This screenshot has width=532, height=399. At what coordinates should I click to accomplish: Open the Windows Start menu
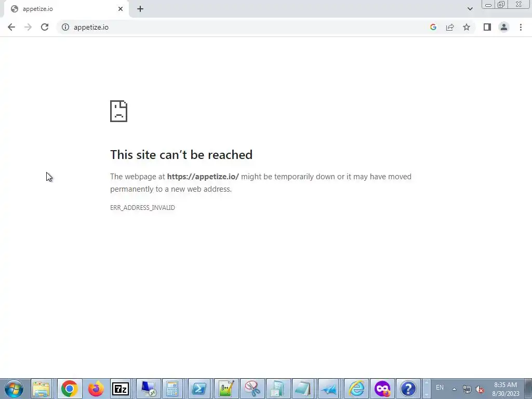tap(14, 389)
